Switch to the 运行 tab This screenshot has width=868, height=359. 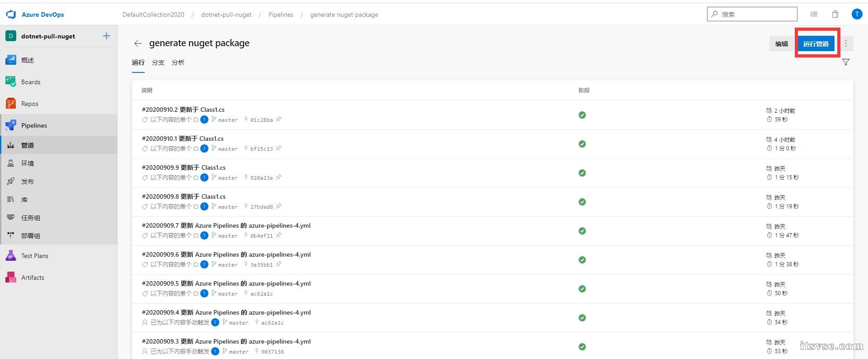(138, 62)
